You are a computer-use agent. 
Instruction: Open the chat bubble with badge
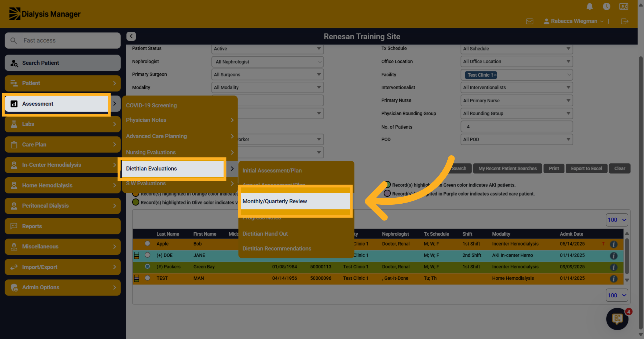pos(617,319)
